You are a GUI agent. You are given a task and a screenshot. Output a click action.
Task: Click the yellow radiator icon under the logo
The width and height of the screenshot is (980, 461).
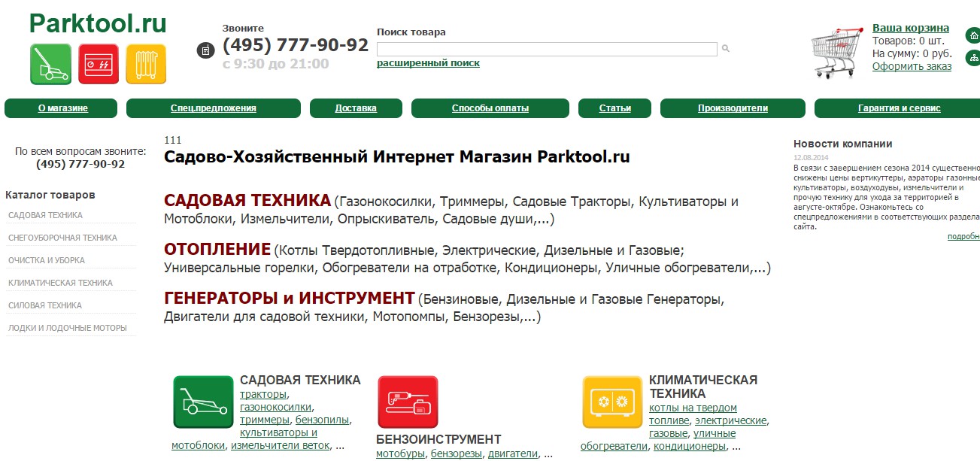click(146, 64)
